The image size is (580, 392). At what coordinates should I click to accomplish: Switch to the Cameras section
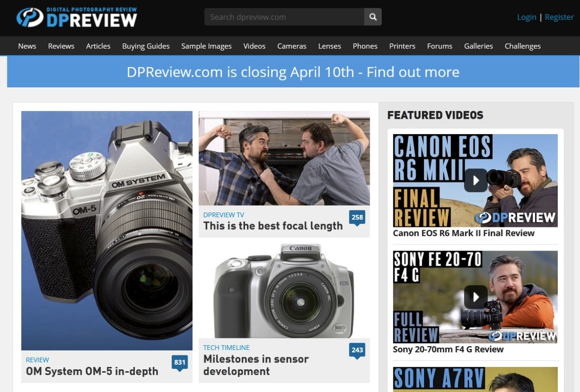tap(291, 46)
